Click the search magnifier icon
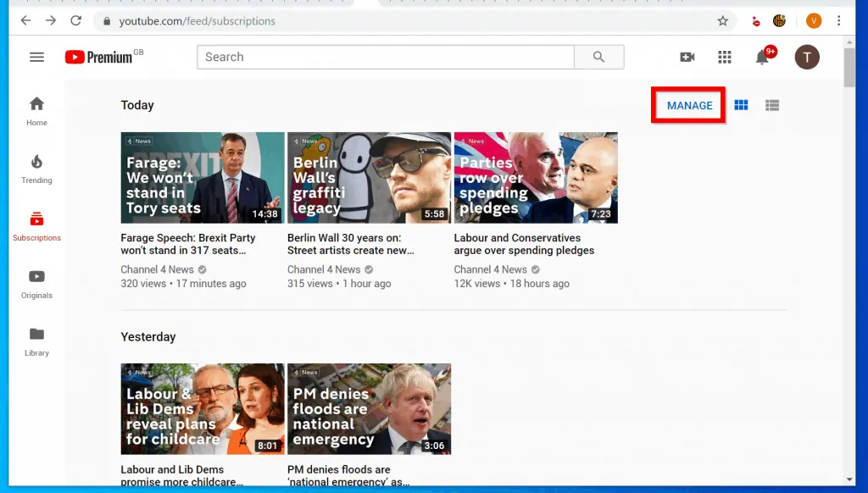Image resolution: width=868 pixels, height=493 pixels. tap(599, 57)
